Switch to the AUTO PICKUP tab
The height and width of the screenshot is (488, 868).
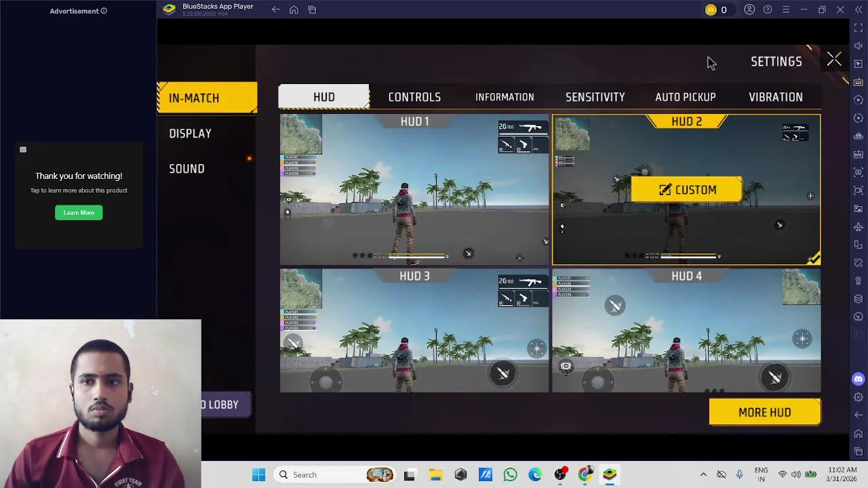tap(686, 97)
